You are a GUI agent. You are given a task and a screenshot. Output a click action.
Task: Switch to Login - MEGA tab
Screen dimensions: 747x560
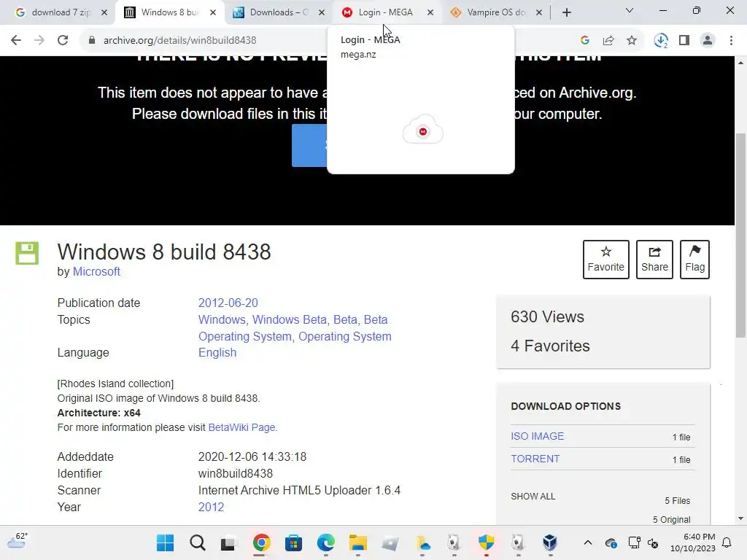pyautogui.click(x=385, y=12)
